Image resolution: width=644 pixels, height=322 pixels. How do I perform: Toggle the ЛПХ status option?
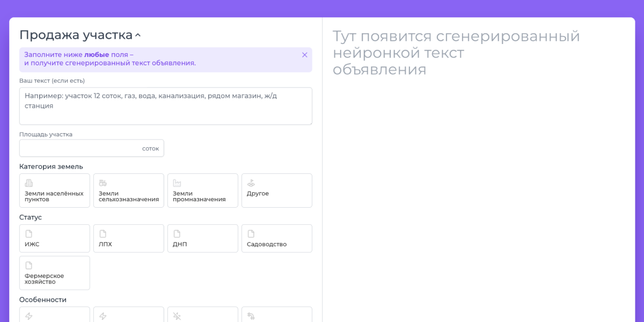pos(128,238)
